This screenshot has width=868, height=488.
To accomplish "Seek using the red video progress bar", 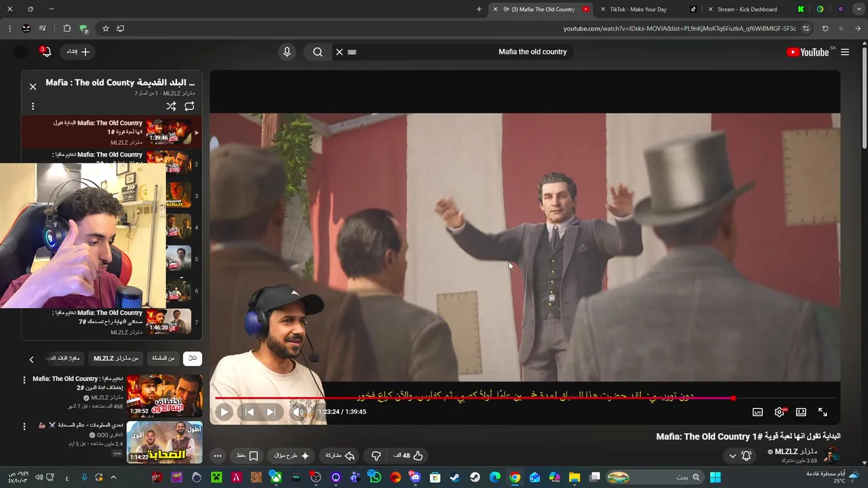I will pos(525,398).
